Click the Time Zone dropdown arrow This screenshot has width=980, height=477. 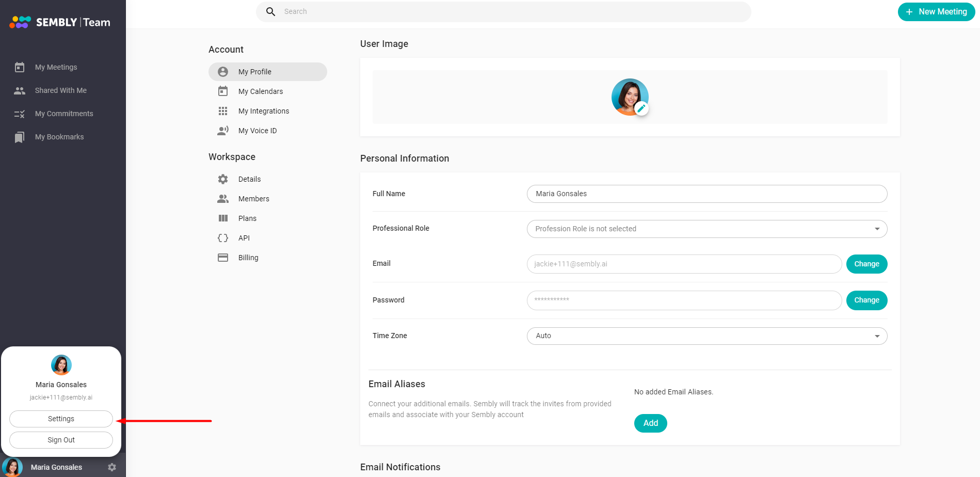tap(877, 336)
